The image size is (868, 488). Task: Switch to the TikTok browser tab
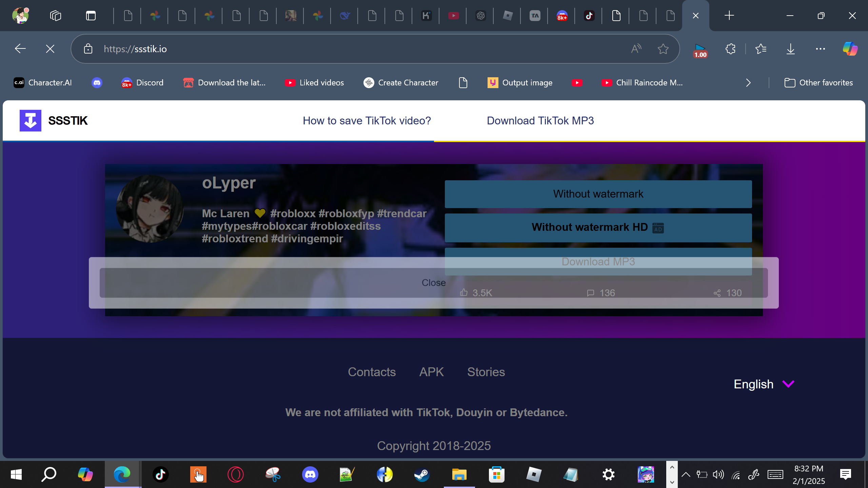(x=589, y=16)
